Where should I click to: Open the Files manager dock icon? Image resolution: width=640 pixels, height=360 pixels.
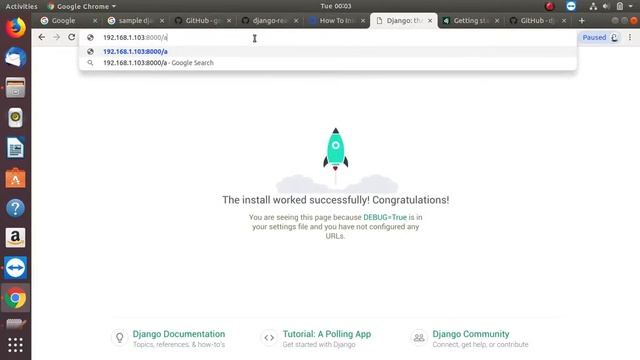tap(16, 87)
